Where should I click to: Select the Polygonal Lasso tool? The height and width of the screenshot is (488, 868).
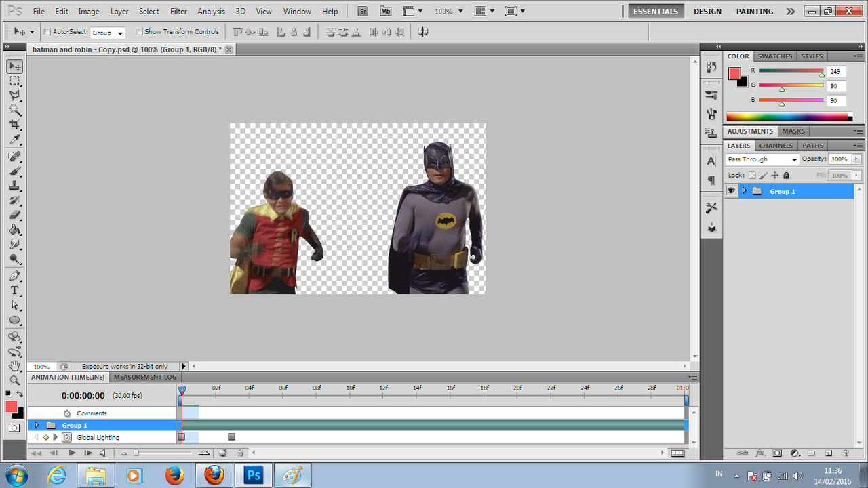click(15, 96)
